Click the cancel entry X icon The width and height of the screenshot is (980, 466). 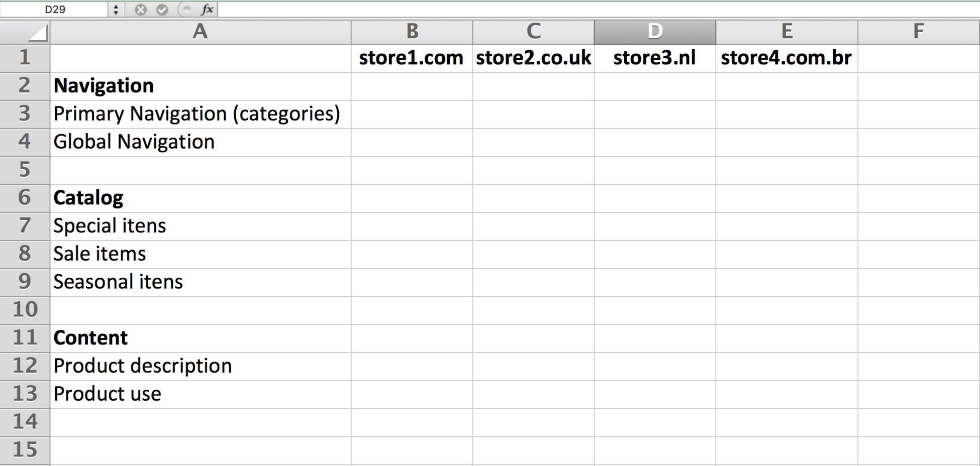(141, 10)
